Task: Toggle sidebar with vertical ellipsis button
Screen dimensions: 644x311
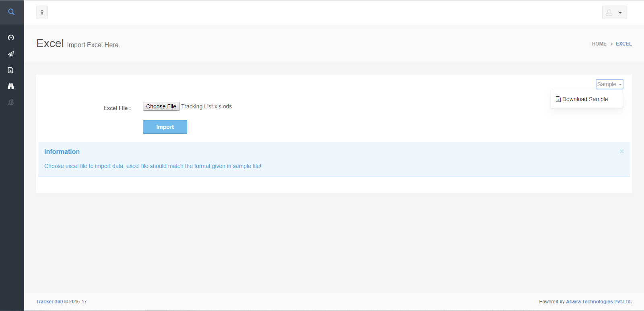Action: point(42,12)
